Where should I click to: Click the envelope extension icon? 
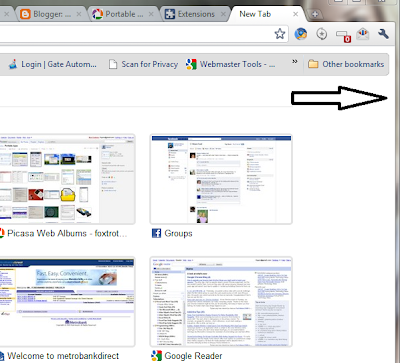(363, 34)
